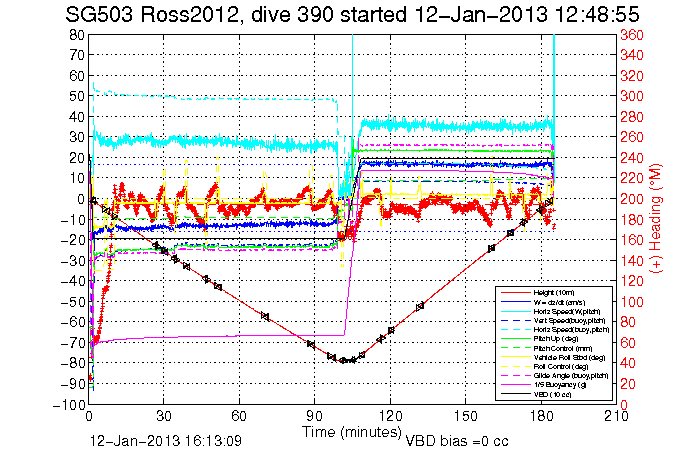Click the x-axis tick label '60'
Viewport: 681px width, 454px height.
tap(239, 416)
